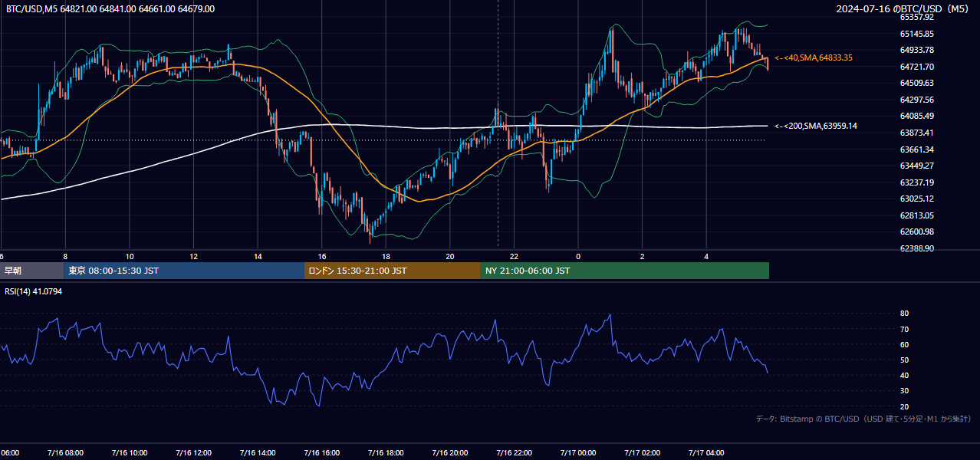This screenshot has height=460, width=980.
Task: Select the chart title '2024-07-16 のBTC/USD（M5）'
Action: [904, 9]
